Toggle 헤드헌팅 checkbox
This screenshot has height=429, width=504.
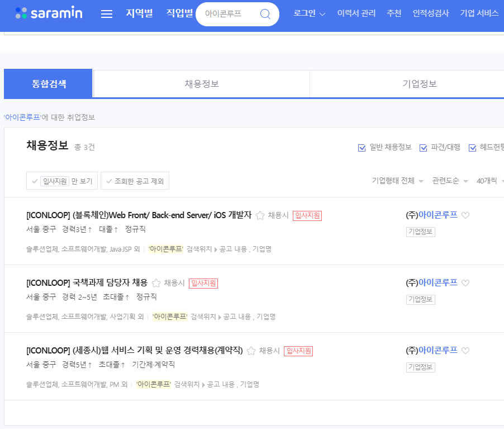(472, 148)
